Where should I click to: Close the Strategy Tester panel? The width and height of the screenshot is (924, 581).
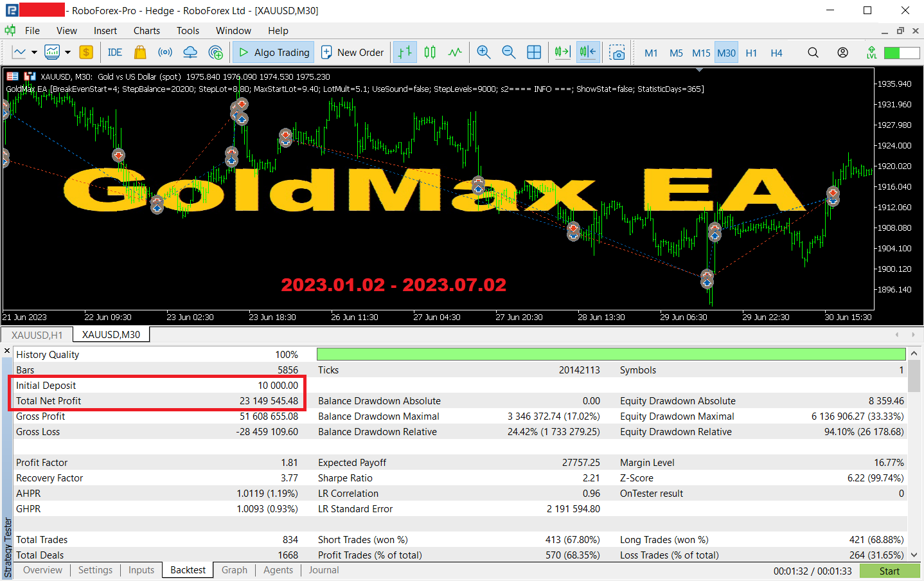click(x=7, y=351)
